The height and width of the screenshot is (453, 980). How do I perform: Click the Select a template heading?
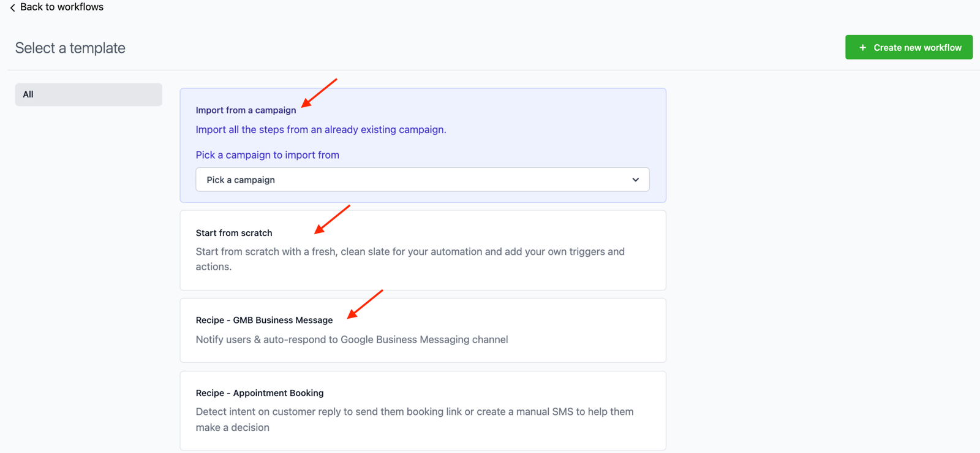click(x=70, y=48)
